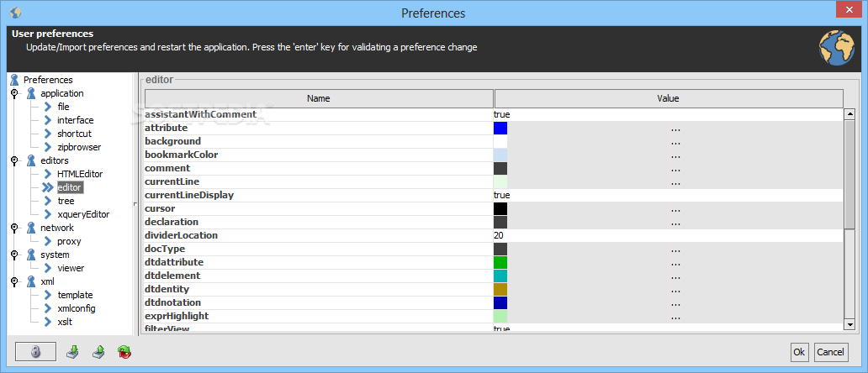Click the table scrollbar down arrow
This screenshot has width=868, height=373.
pyautogui.click(x=849, y=325)
